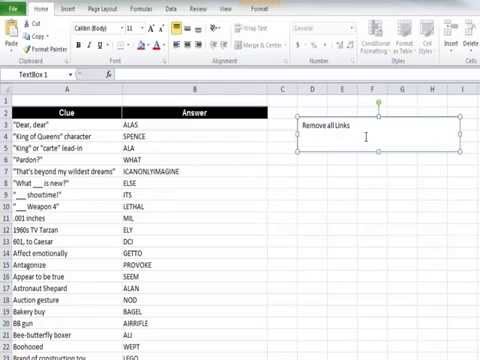Open Conditional Formatting
Image resolution: width=480 pixels, height=360 pixels.
[376, 37]
